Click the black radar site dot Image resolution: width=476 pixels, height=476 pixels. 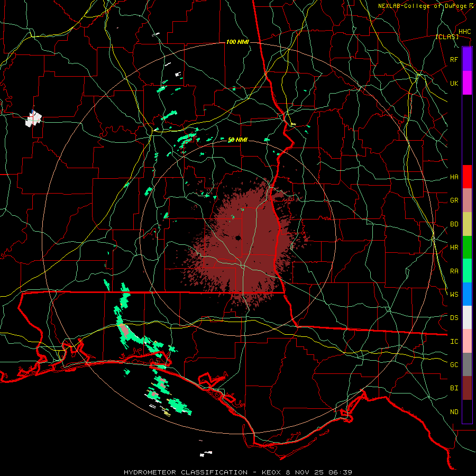(238, 237)
